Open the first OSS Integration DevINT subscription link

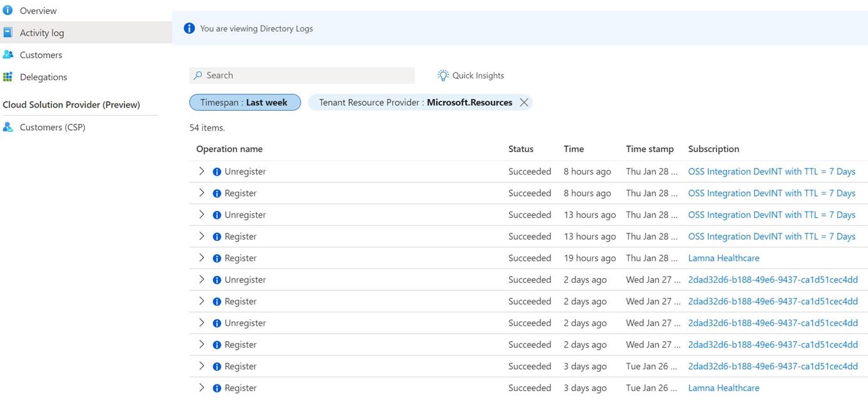[772, 171]
